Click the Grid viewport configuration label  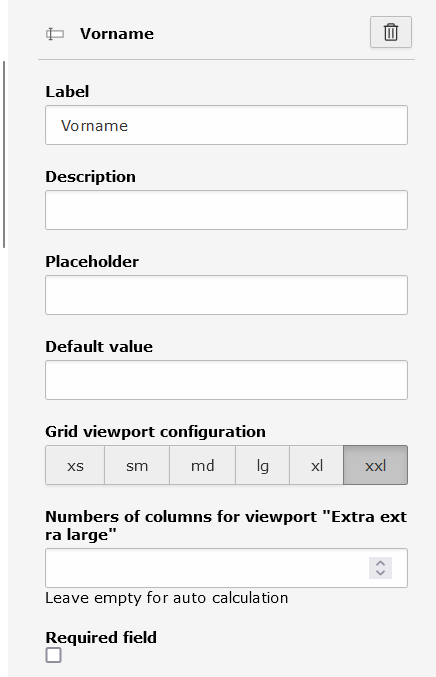tap(155, 432)
